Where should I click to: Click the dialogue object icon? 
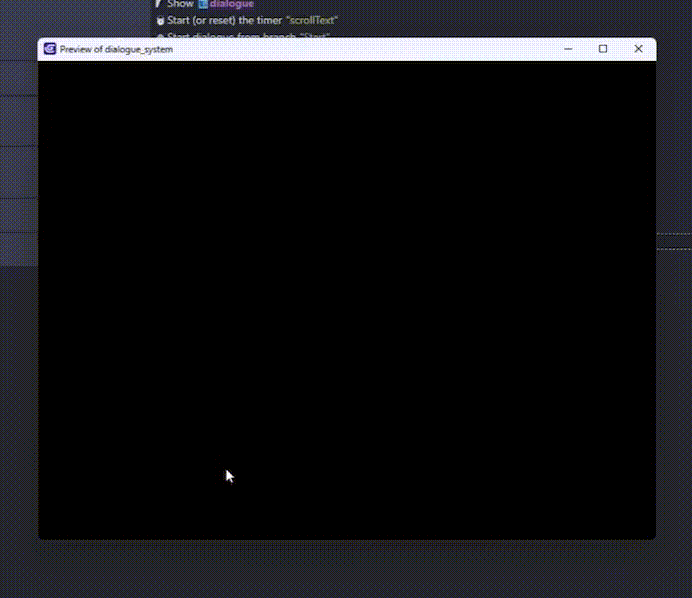tap(203, 4)
